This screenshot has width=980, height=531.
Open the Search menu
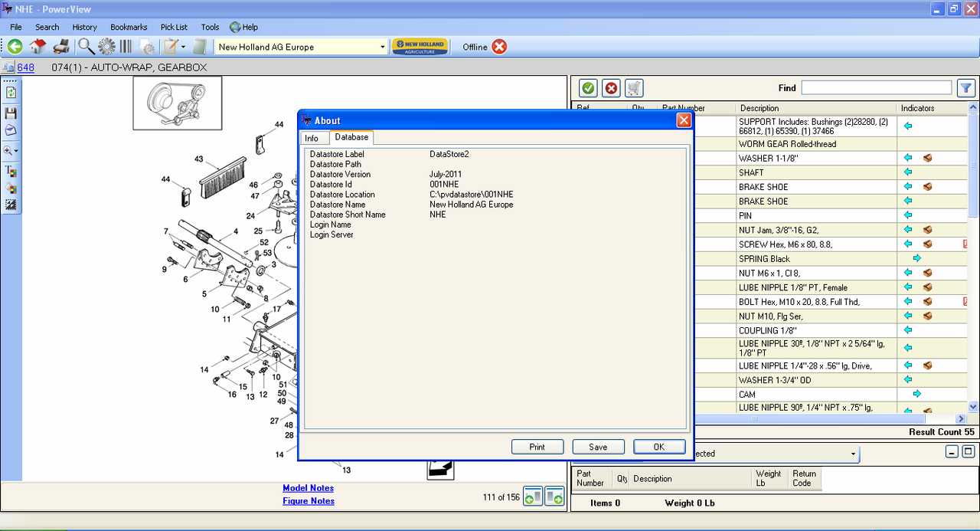(47, 27)
